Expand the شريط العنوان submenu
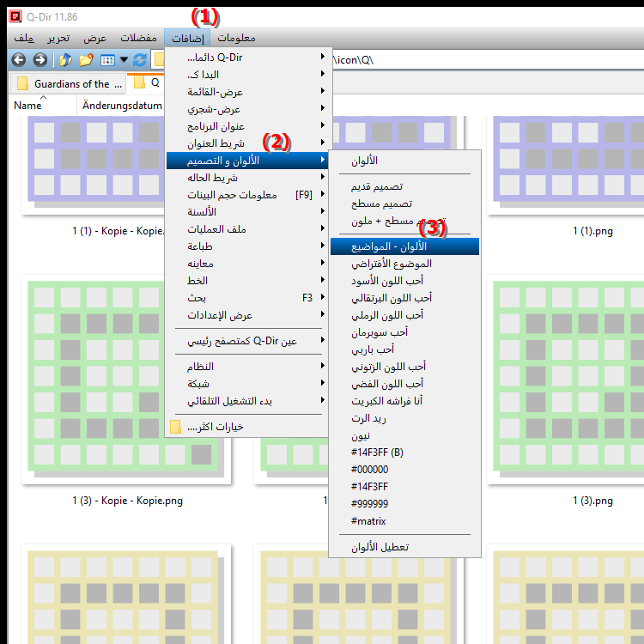The height and width of the screenshot is (644, 644). 246,143
